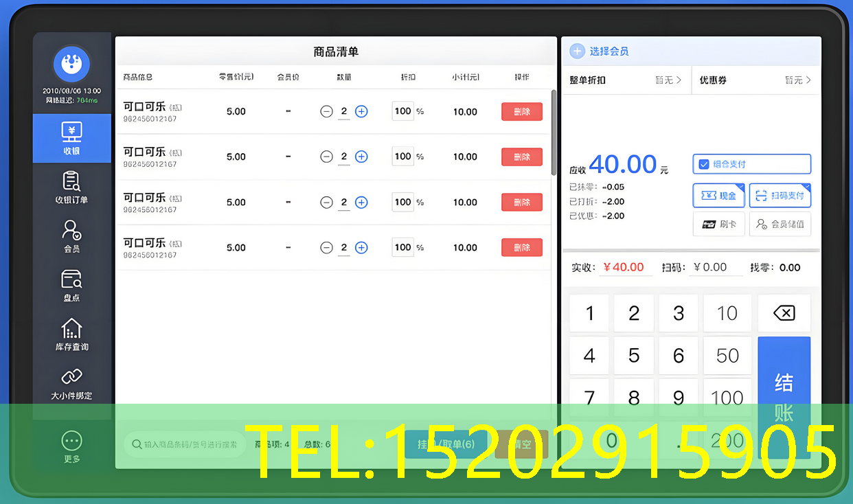Click the 清空 clear button
Screen dimensions: 853x504
pos(521,444)
